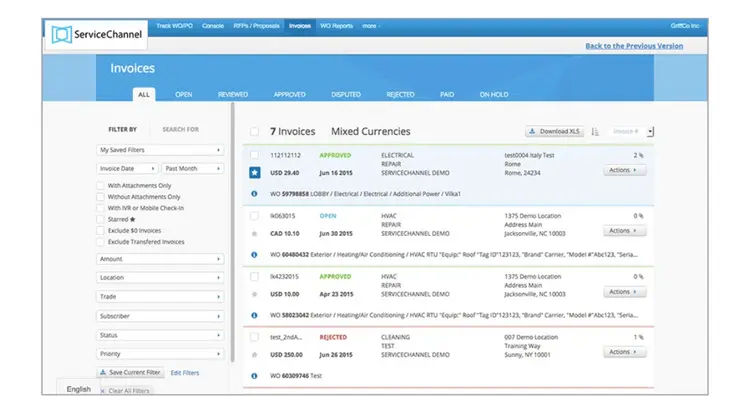Open Actions menu for rejected invoice
The width and height of the screenshot is (750, 413).
[x=624, y=352]
